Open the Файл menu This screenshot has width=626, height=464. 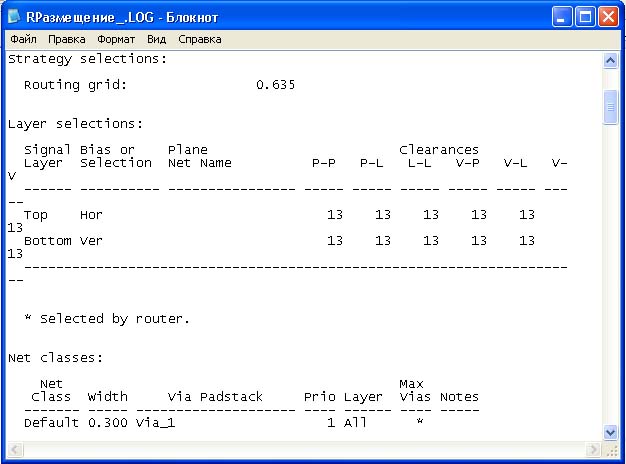[x=23, y=39]
